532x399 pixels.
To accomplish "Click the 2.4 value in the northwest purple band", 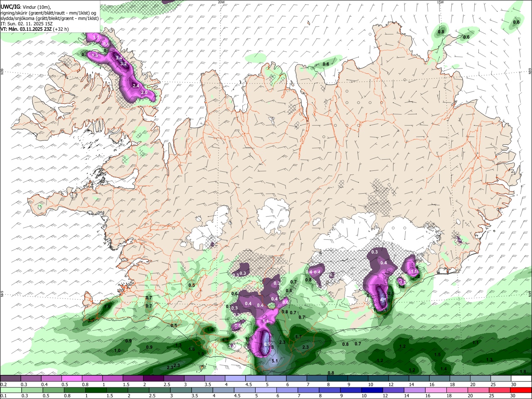I will (136, 86).
